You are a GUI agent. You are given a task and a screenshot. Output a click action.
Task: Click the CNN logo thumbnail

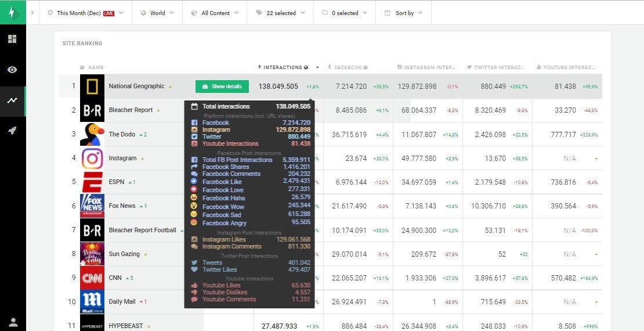click(92, 278)
